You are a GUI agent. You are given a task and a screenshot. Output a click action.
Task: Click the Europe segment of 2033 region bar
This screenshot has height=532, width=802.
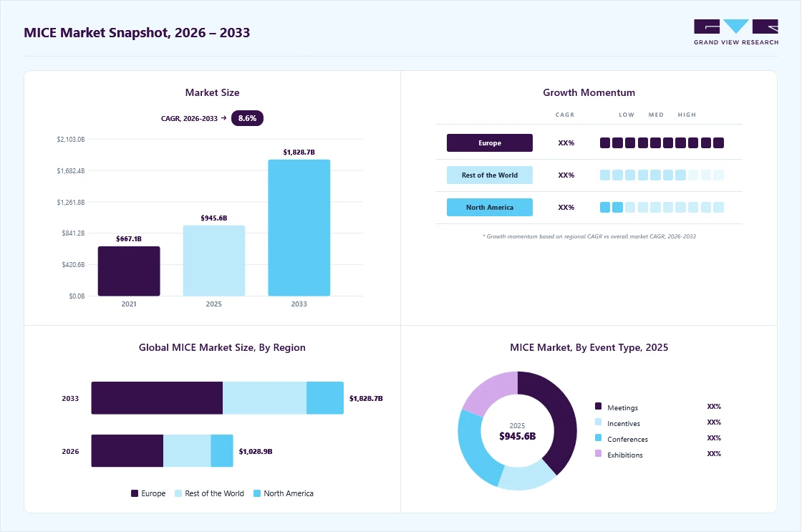point(157,398)
